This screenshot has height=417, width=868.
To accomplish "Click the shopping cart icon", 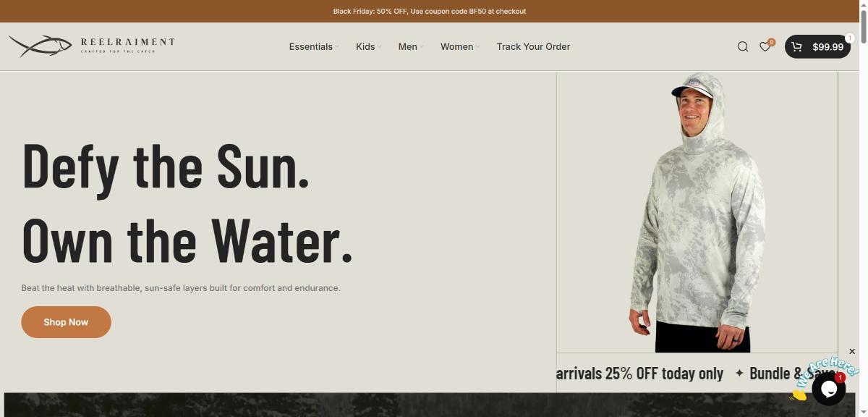I will pos(796,46).
